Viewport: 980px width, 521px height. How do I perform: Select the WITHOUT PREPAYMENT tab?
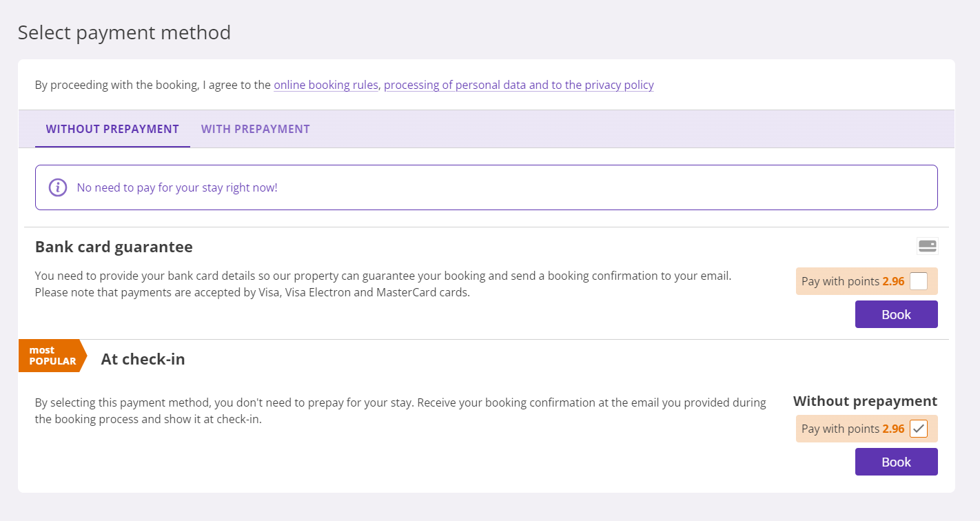[x=112, y=129]
